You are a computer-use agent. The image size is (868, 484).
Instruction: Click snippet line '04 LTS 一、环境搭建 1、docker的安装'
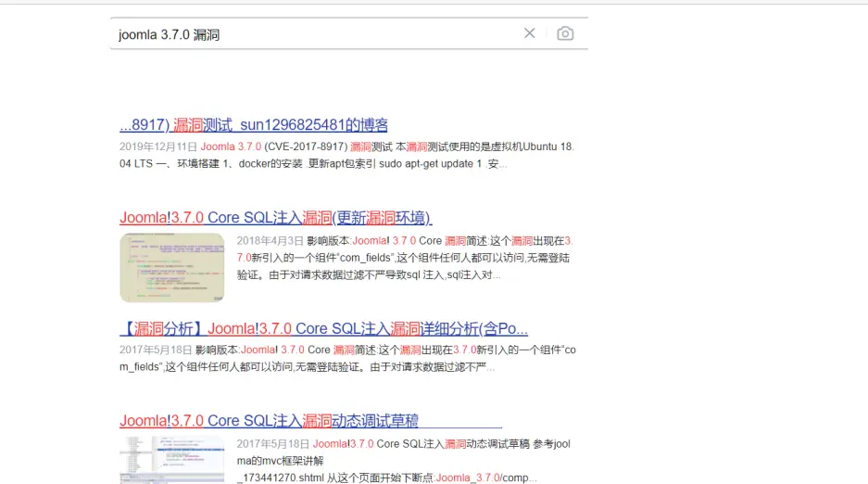pyautogui.click(x=313, y=164)
